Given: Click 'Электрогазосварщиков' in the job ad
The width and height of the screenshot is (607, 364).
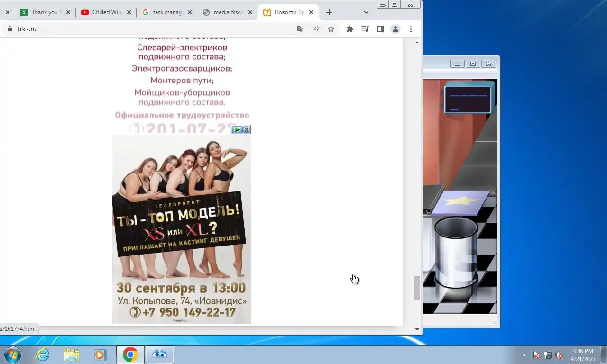Looking at the screenshot, I should pyautogui.click(x=182, y=69).
